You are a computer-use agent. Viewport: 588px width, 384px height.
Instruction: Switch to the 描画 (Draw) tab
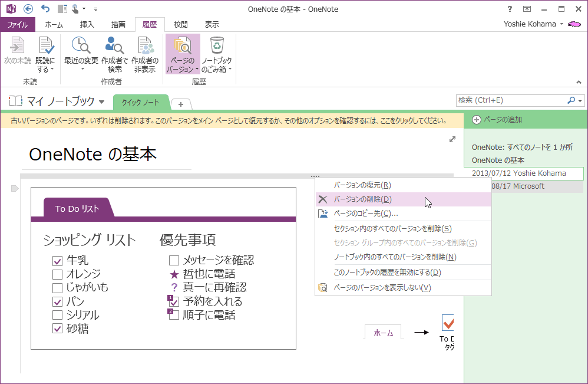pos(118,24)
